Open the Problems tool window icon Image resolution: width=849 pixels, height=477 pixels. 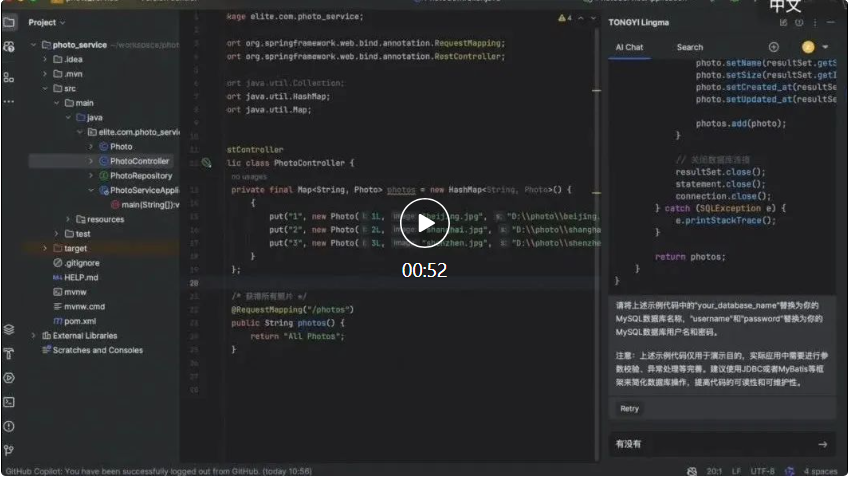(x=9, y=427)
